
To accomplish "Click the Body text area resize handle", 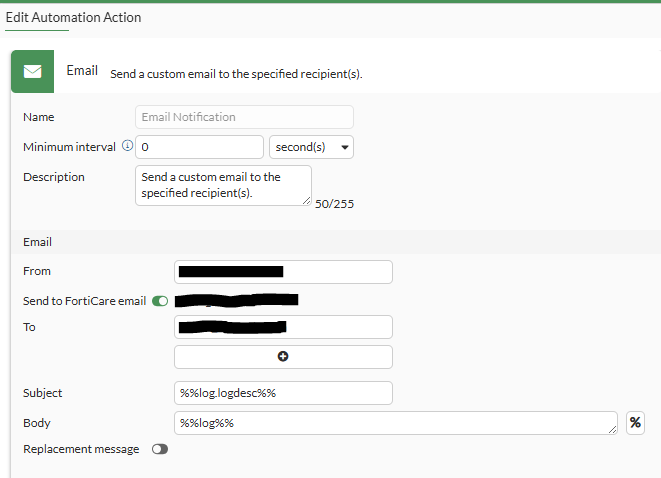I will pos(612,430).
